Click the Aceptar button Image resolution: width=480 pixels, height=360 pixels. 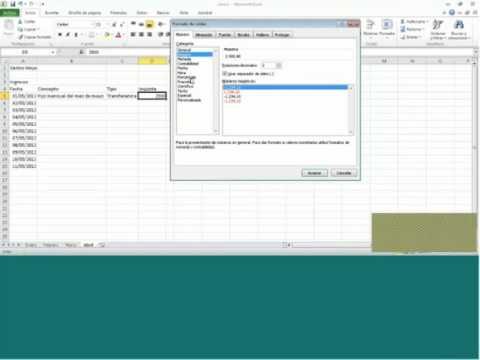[x=314, y=173]
